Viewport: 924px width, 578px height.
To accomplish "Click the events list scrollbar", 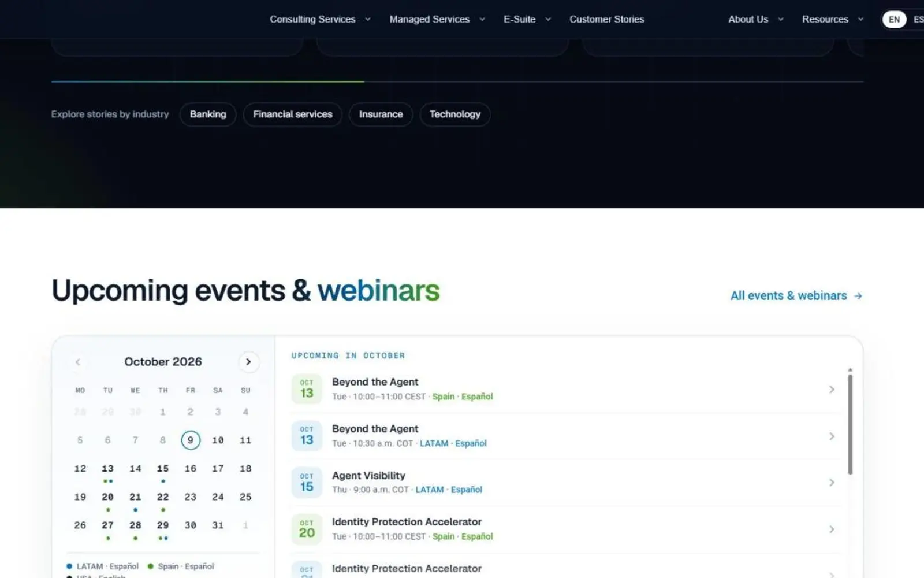I will pyautogui.click(x=850, y=424).
